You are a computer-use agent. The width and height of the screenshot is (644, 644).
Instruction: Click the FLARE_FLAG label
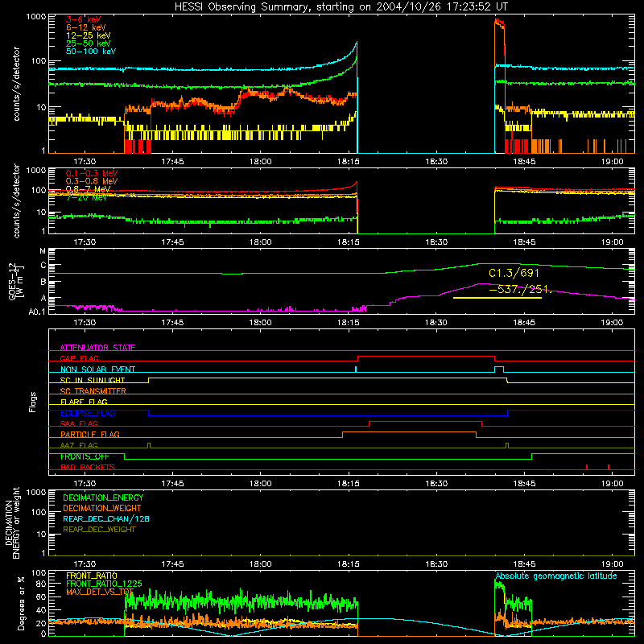pos(84,402)
